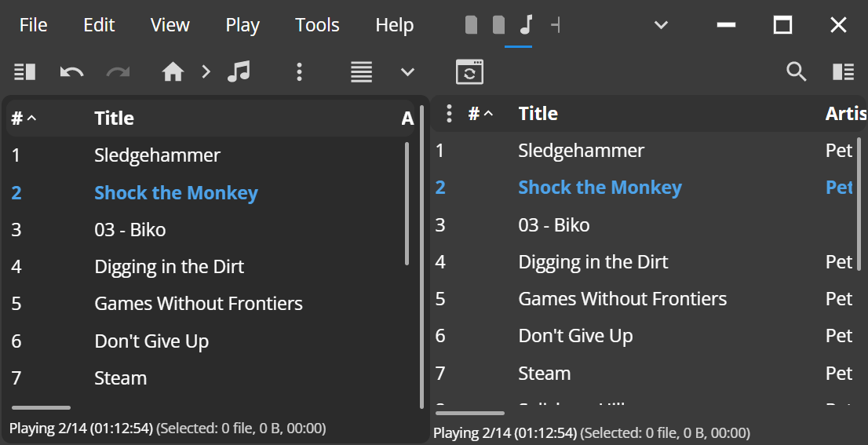
Task: Toggle the left sidebar panel icon
Action: coord(25,72)
